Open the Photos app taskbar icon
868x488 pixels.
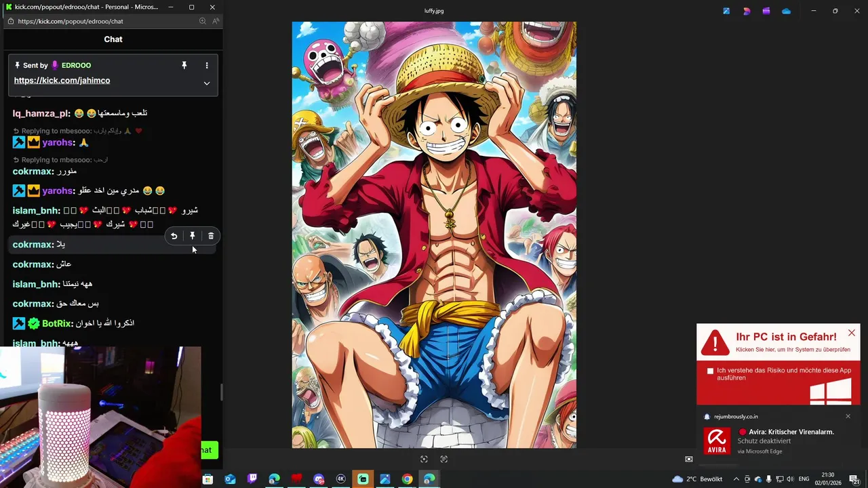(x=385, y=479)
